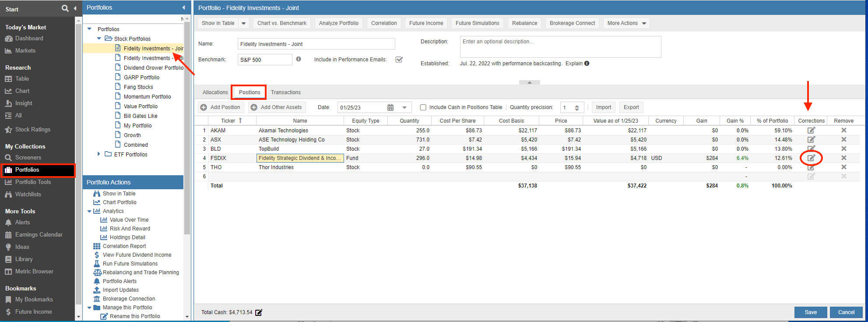Open Alerts under More Tools
868x322 pixels.
tap(22, 223)
